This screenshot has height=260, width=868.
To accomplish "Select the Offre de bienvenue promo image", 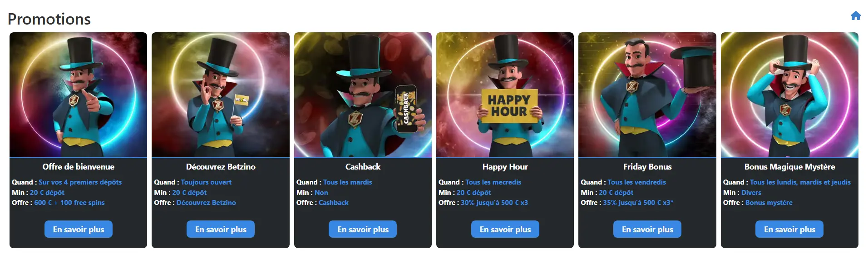I will (x=79, y=95).
